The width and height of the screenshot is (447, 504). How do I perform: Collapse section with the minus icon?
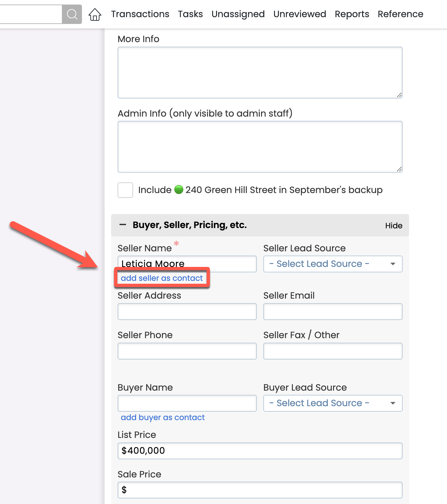[123, 225]
